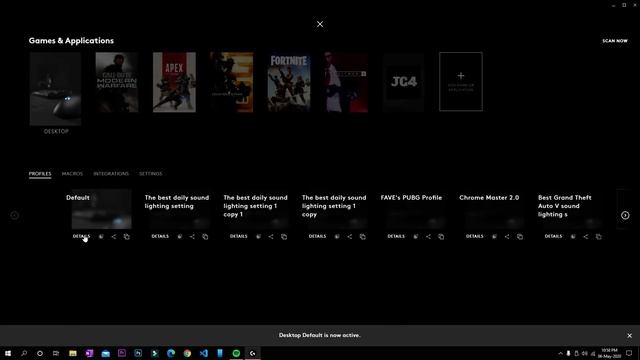Open the Logitech G HUB taskbar icon
Screen dimensions: 640x360
click(253, 353)
